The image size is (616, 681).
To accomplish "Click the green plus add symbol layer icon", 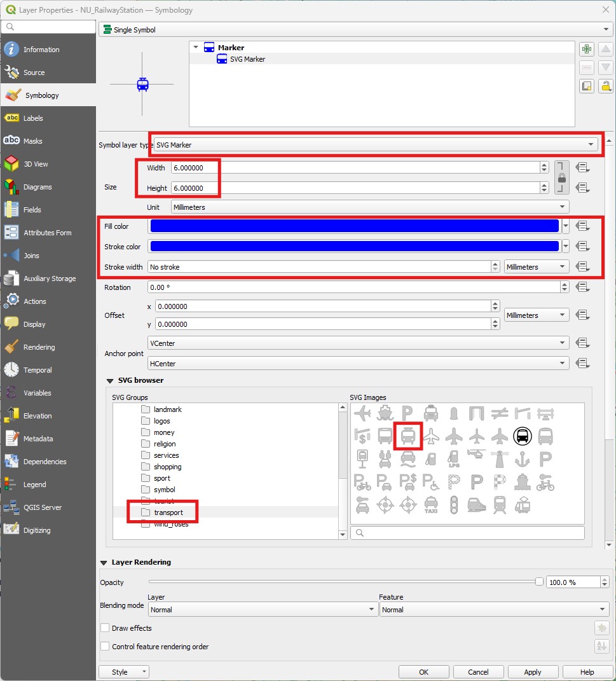I will click(587, 50).
